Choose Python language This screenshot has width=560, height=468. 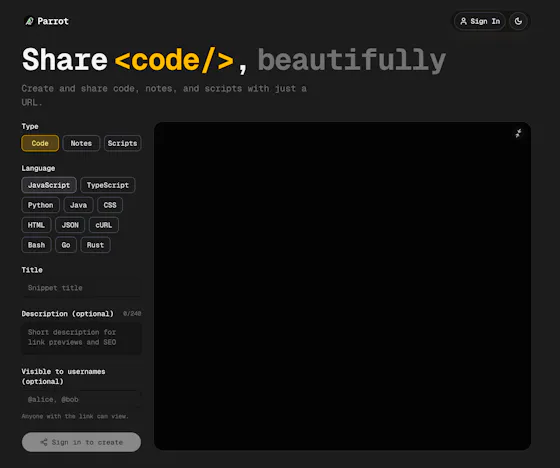click(40, 205)
